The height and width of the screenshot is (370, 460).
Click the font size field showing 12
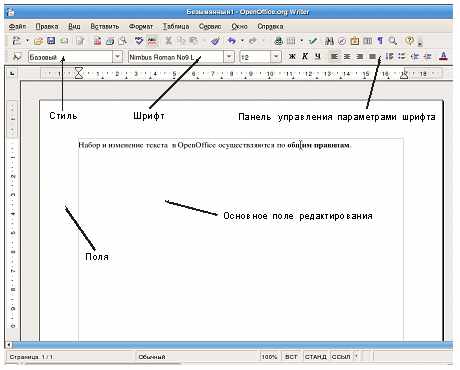coord(256,57)
